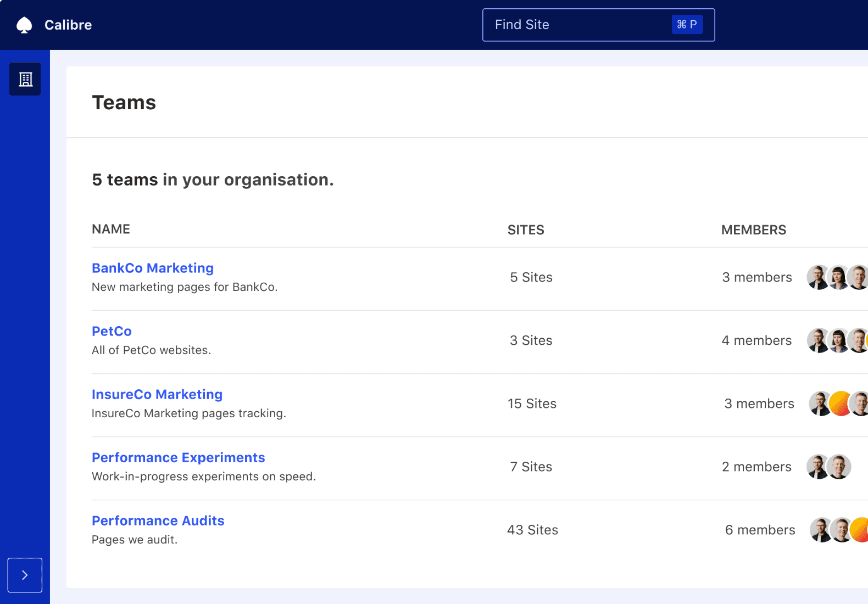Click the Find Site search field

coord(577,25)
